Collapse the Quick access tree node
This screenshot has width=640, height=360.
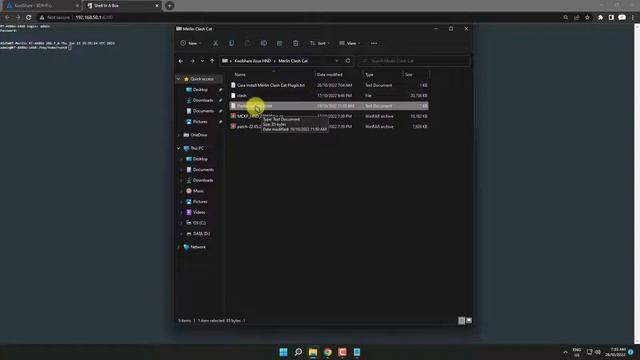point(178,79)
